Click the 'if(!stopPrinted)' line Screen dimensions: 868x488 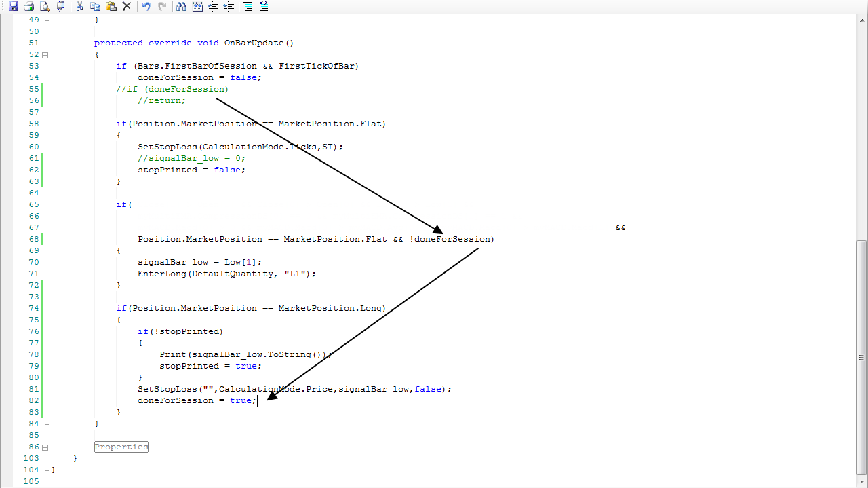(x=180, y=331)
